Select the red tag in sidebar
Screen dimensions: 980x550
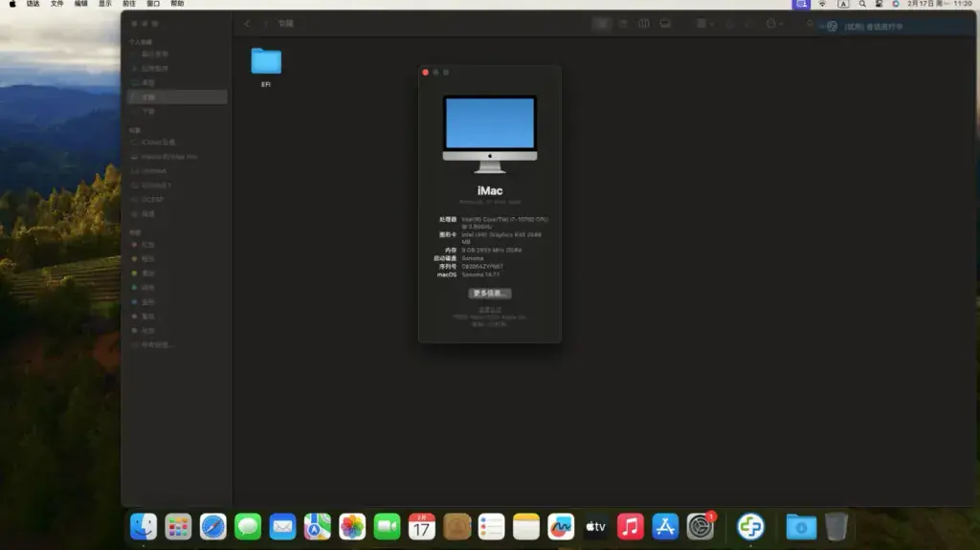177,244
